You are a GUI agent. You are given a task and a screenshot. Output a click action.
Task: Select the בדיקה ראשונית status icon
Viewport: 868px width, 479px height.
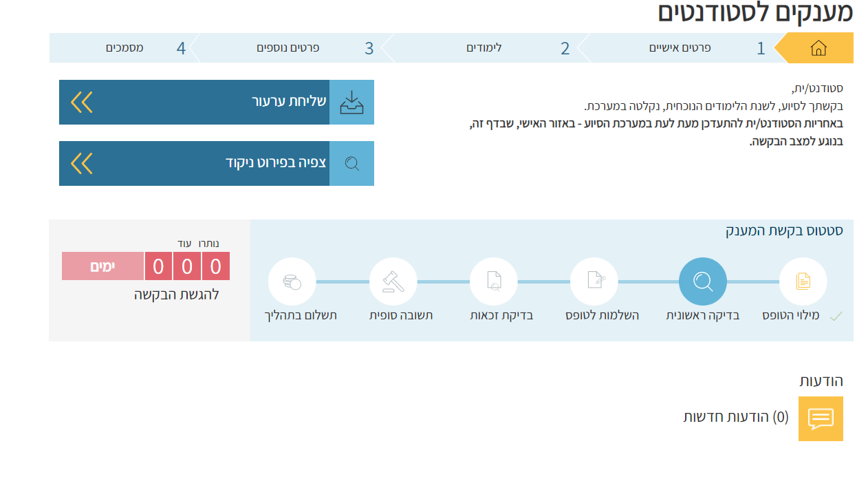click(702, 281)
